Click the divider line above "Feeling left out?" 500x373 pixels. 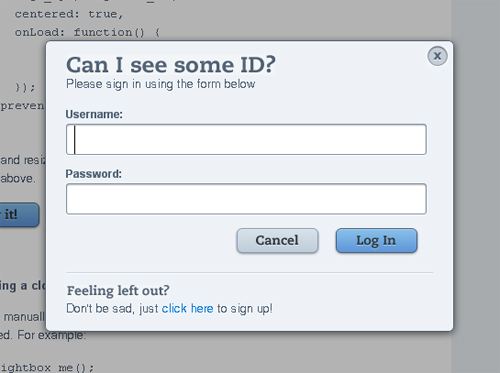pos(249,273)
